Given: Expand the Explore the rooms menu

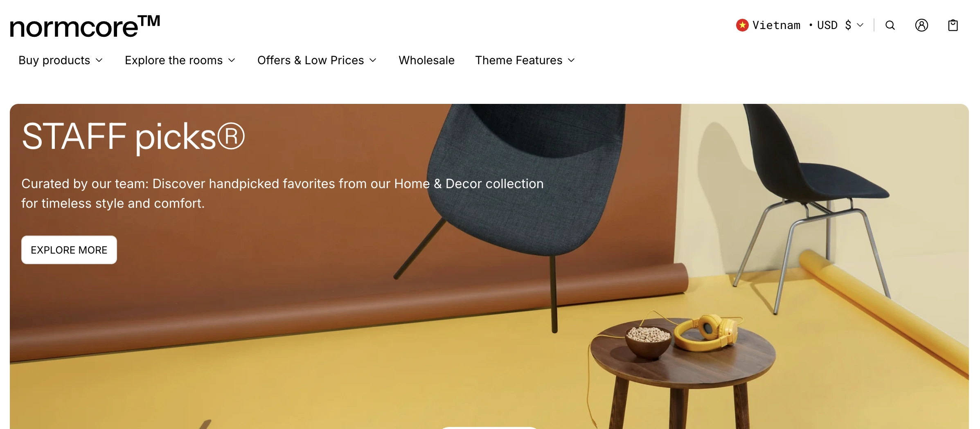Looking at the screenshot, I should click(180, 61).
